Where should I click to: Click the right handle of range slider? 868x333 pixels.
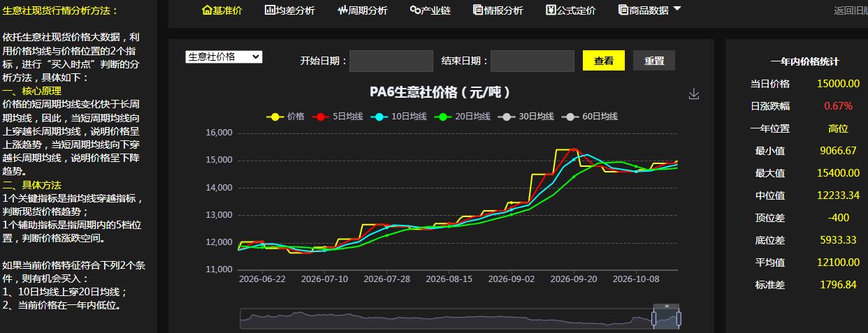(x=679, y=319)
